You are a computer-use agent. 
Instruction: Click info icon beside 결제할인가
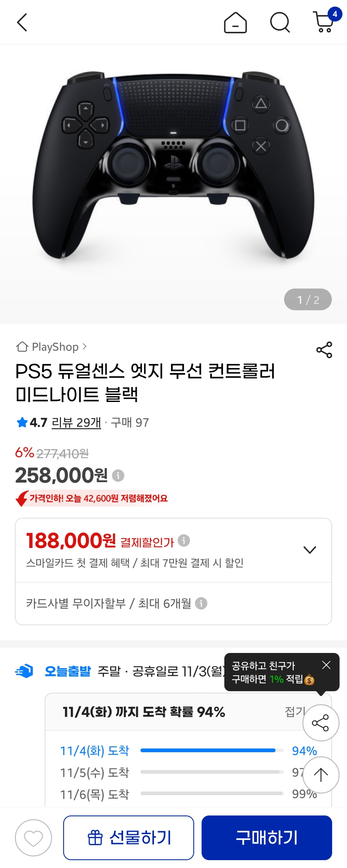tap(184, 540)
